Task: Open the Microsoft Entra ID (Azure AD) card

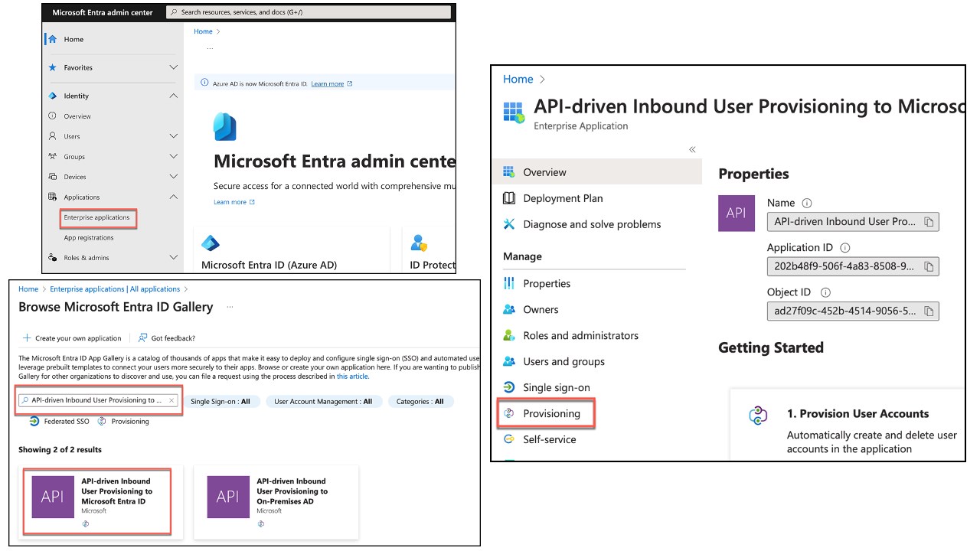Action: pyautogui.click(x=292, y=249)
